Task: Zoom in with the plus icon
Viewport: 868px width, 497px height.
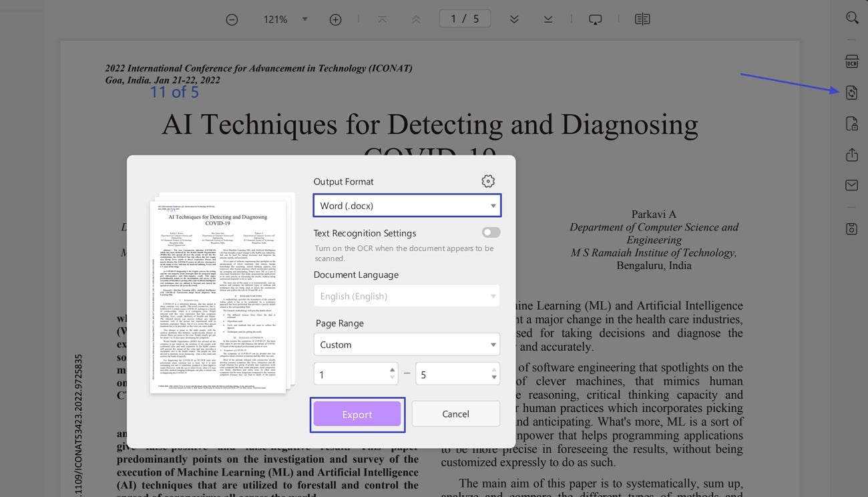Action: 335,19
